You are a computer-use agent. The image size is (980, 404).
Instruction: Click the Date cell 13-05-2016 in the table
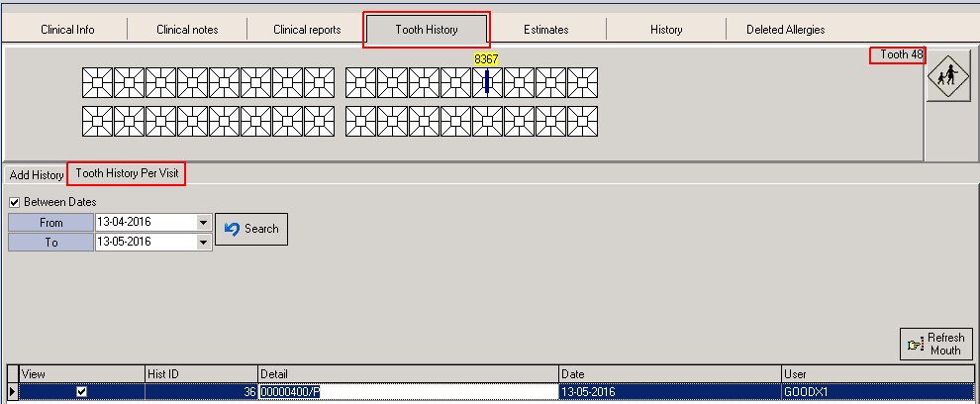coord(670,392)
